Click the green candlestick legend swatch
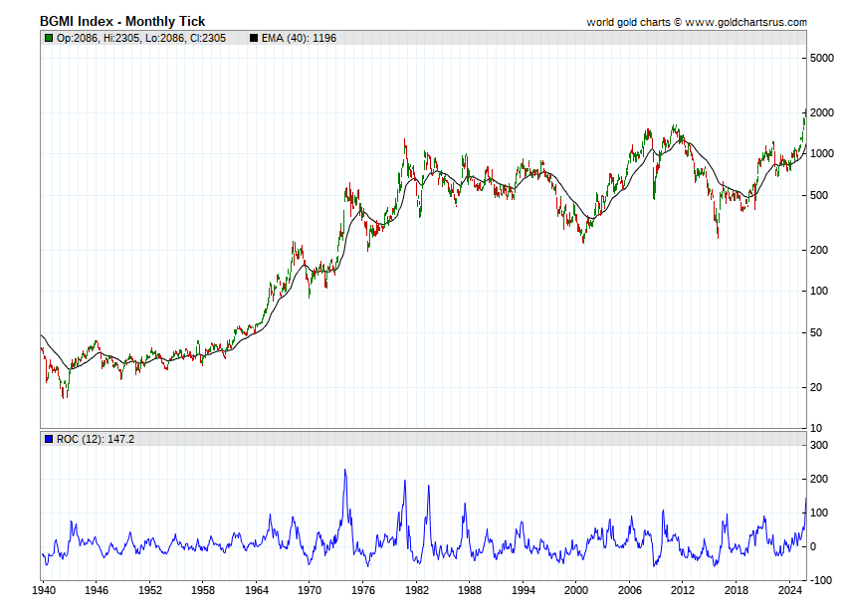 click(x=48, y=38)
